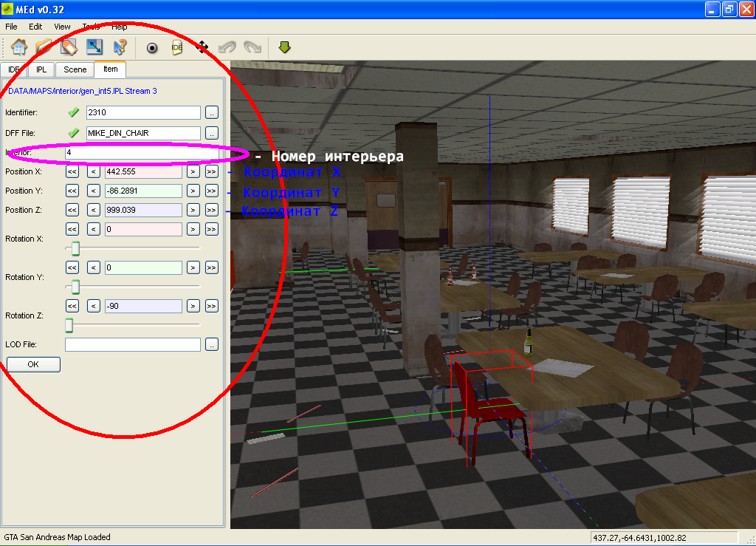The width and height of the screenshot is (756, 546).
Task: Click the Position Y value field
Action: (143, 191)
